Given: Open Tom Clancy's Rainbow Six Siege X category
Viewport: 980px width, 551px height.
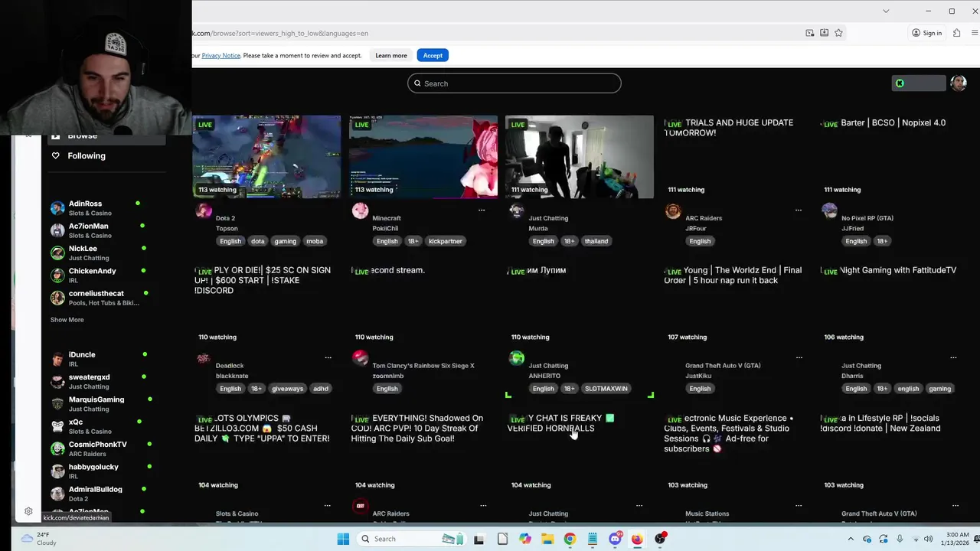Looking at the screenshot, I should tap(423, 366).
